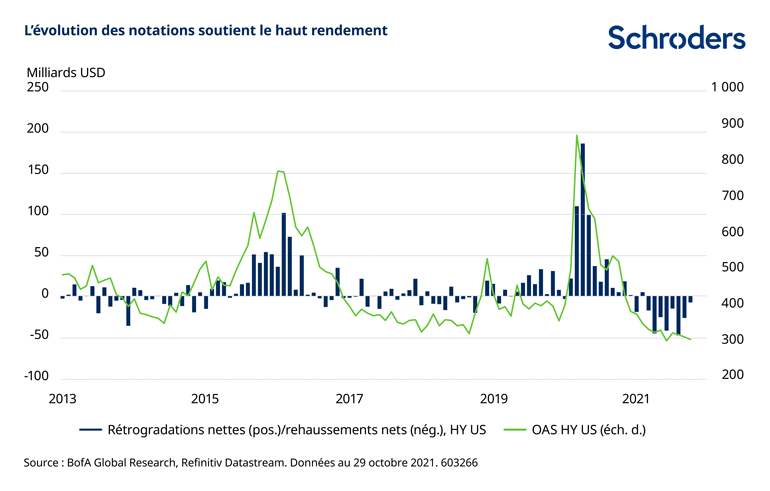Viewport: 770px width, 491px height.
Task: Click the Schroders logo
Action: click(676, 38)
